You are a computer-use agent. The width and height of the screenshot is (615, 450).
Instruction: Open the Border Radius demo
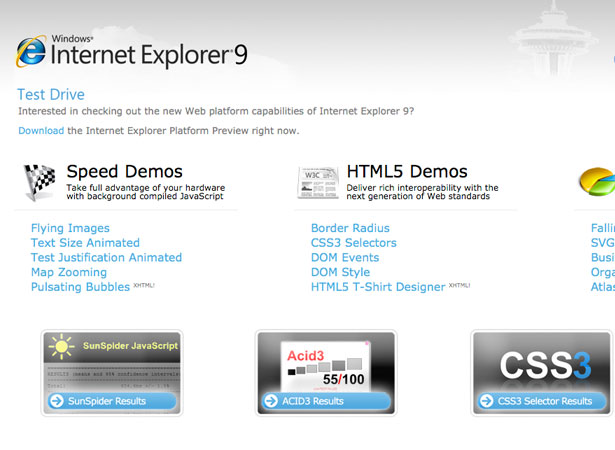pos(350,228)
